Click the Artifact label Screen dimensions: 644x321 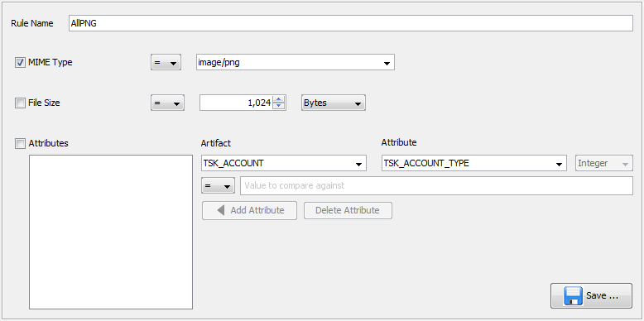[x=215, y=143]
